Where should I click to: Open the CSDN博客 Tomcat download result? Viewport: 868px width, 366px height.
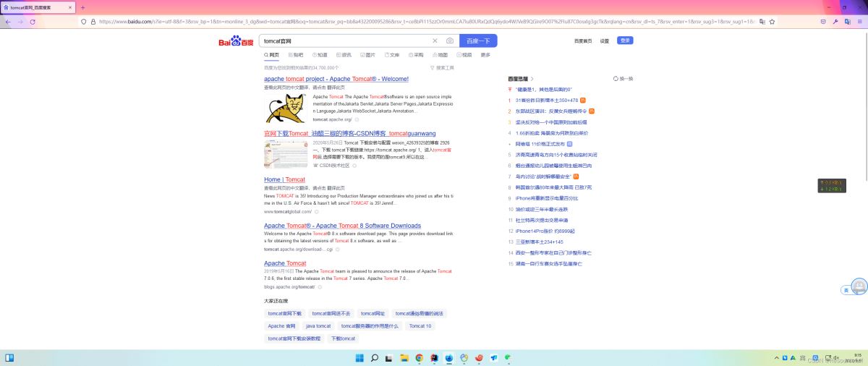click(350, 134)
